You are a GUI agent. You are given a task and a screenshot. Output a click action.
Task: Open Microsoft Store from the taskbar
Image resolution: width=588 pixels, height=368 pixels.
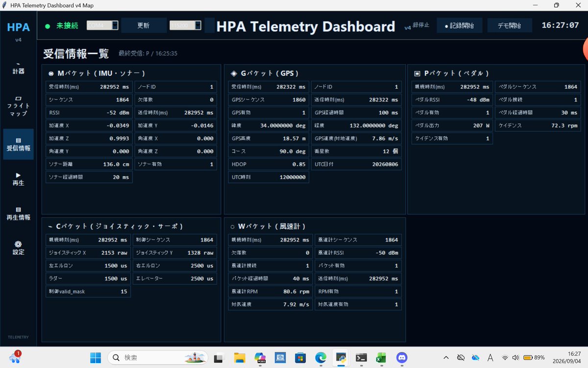(x=300, y=357)
